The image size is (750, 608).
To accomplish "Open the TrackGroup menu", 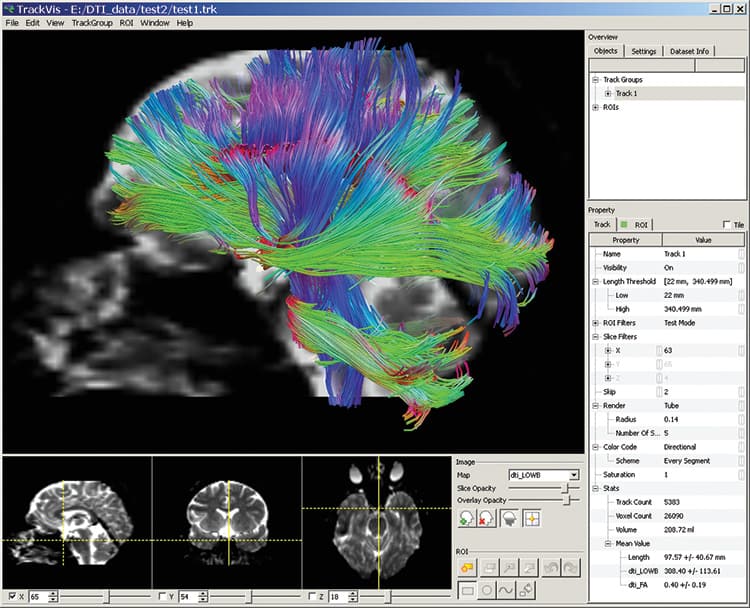I will [92, 23].
